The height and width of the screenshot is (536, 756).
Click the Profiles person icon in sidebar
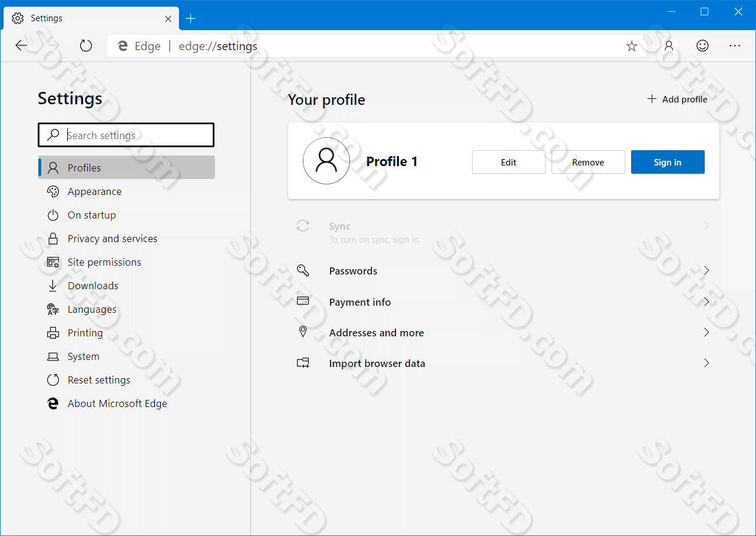tap(53, 168)
